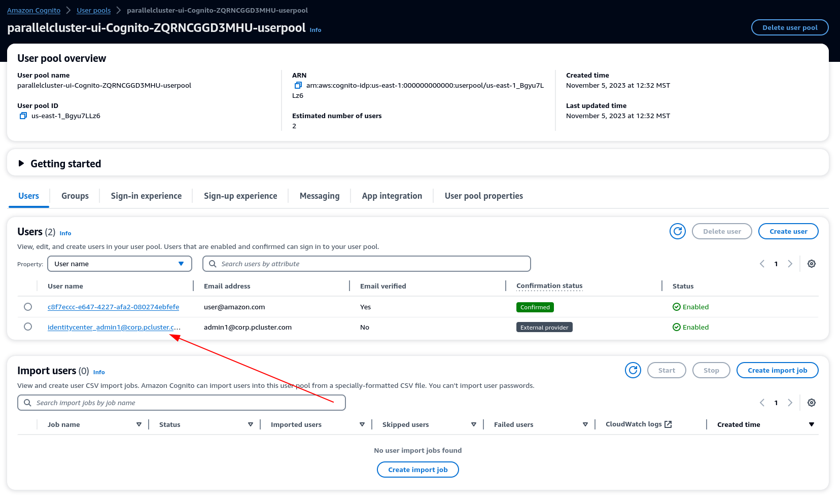
Task: Select the identitycenter_admin1 user row
Action: pos(28,327)
